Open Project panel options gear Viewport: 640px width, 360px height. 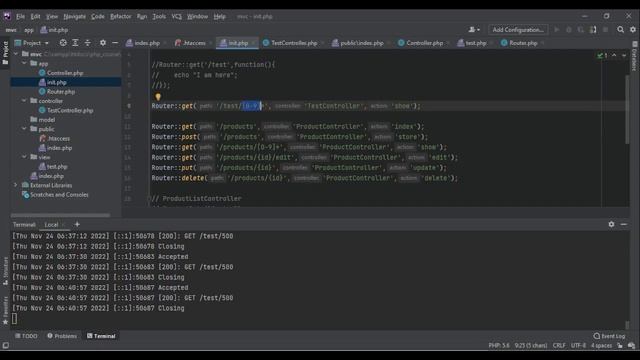103,43
